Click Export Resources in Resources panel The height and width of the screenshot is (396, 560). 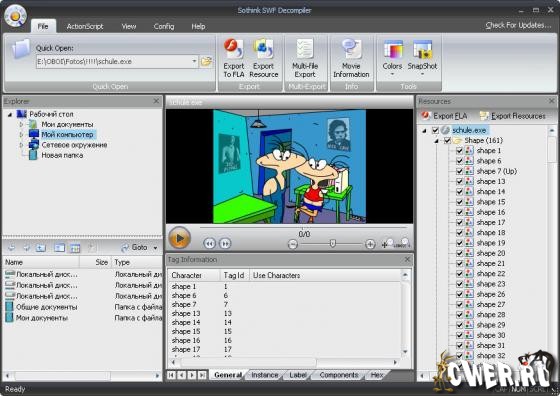(513, 116)
